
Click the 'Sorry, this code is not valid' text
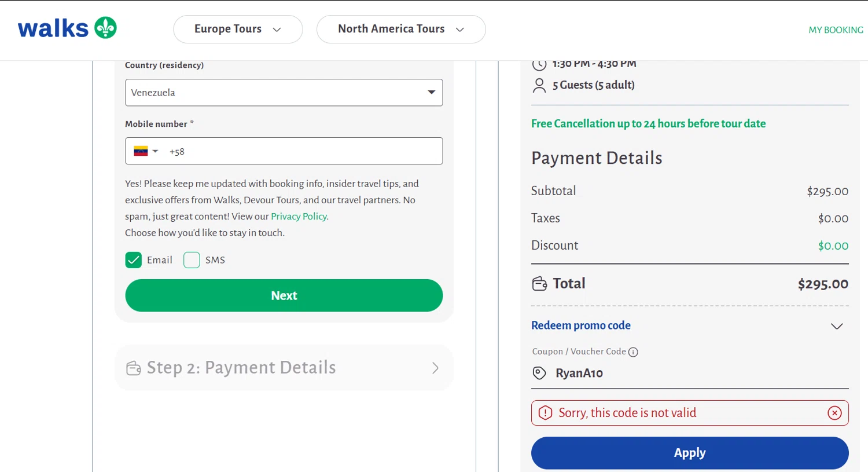tap(627, 413)
